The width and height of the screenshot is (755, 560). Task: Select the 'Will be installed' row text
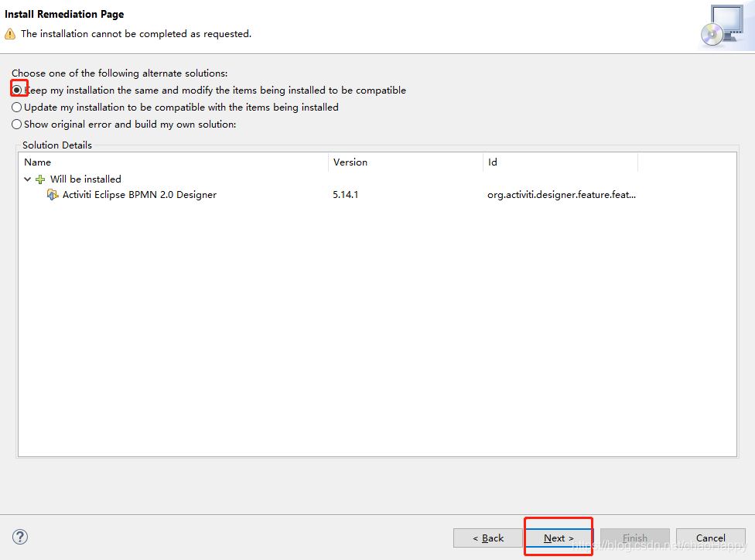(86, 179)
